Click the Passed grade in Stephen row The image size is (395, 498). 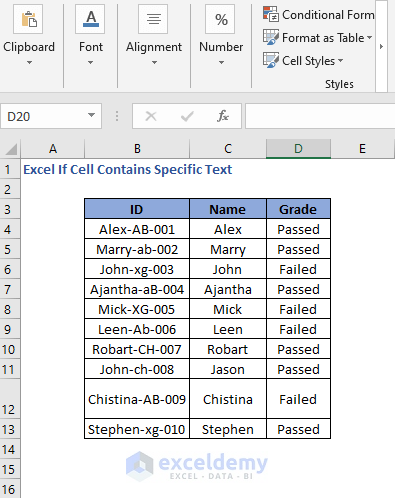[298, 429]
